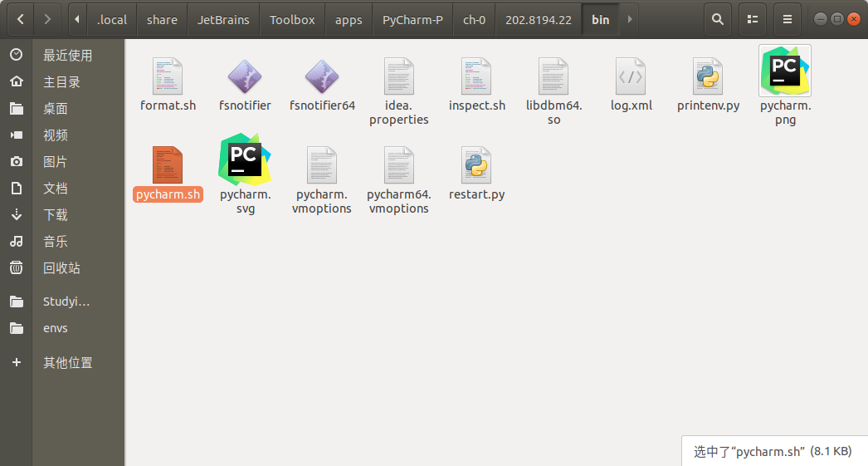Click the restart.py filename label
This screenshot has height=466, width=868.
[476, 194]
